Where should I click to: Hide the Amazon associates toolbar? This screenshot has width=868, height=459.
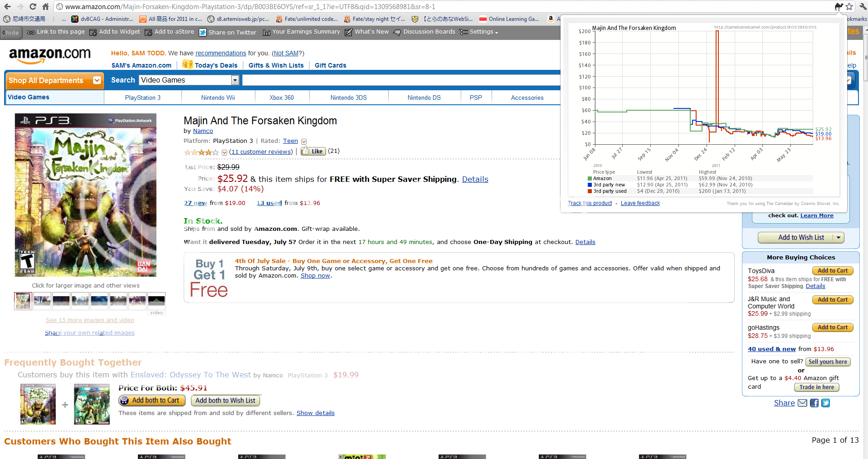[x=10, y=32]
